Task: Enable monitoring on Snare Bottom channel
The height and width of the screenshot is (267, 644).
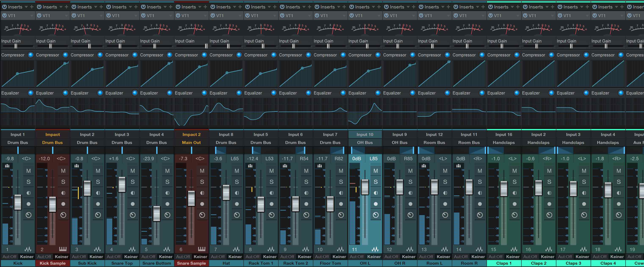Action: pos(167,193)
